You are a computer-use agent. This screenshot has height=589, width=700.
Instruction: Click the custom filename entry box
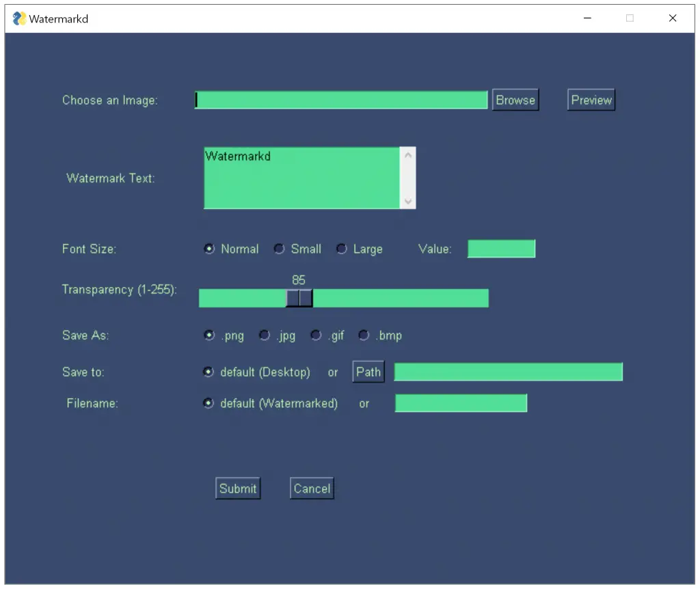click(x=461, y=403)
